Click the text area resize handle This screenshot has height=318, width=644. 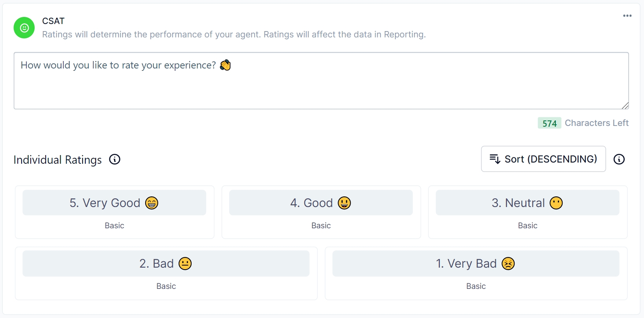coord(625,105)
